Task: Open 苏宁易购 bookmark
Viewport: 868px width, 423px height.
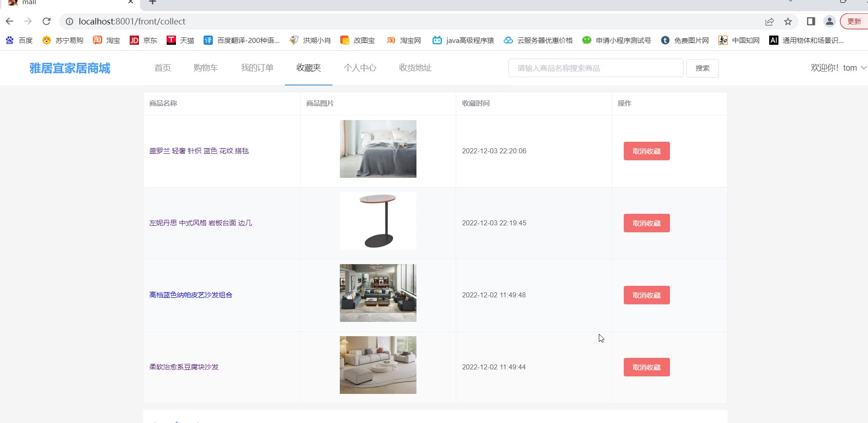Action: click(x=63, y=40)
